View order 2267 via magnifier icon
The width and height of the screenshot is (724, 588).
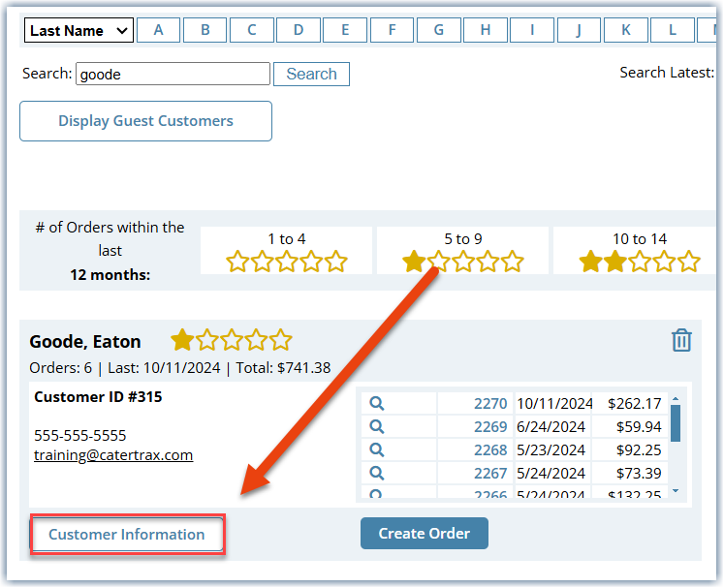click(377, 473)
